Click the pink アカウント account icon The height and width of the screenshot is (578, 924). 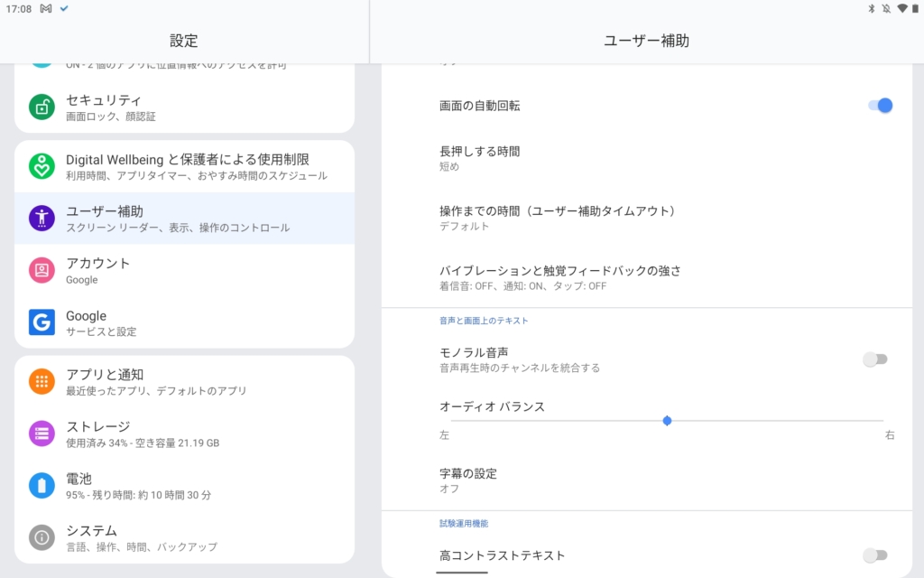pyautogui.click(x=42, y=271)
